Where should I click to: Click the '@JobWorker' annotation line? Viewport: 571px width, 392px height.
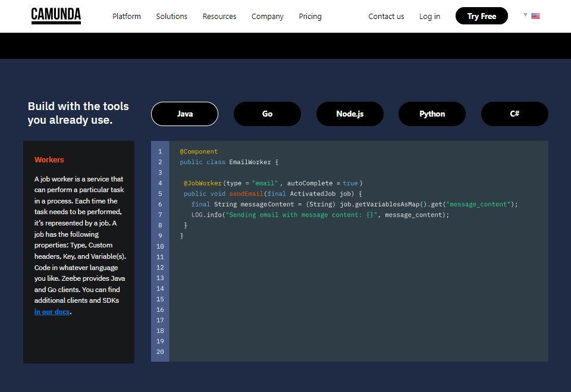tap(273, 183)
